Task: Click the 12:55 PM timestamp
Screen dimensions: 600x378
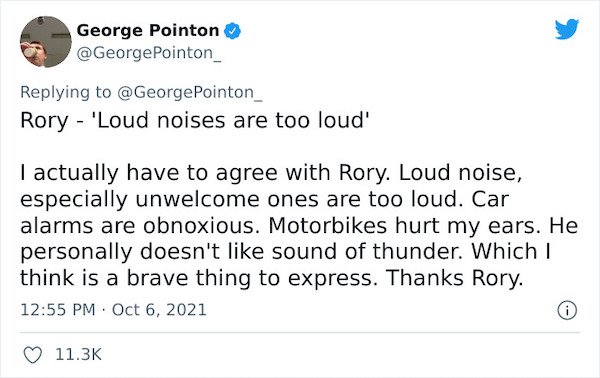Action: coord(58,310)
